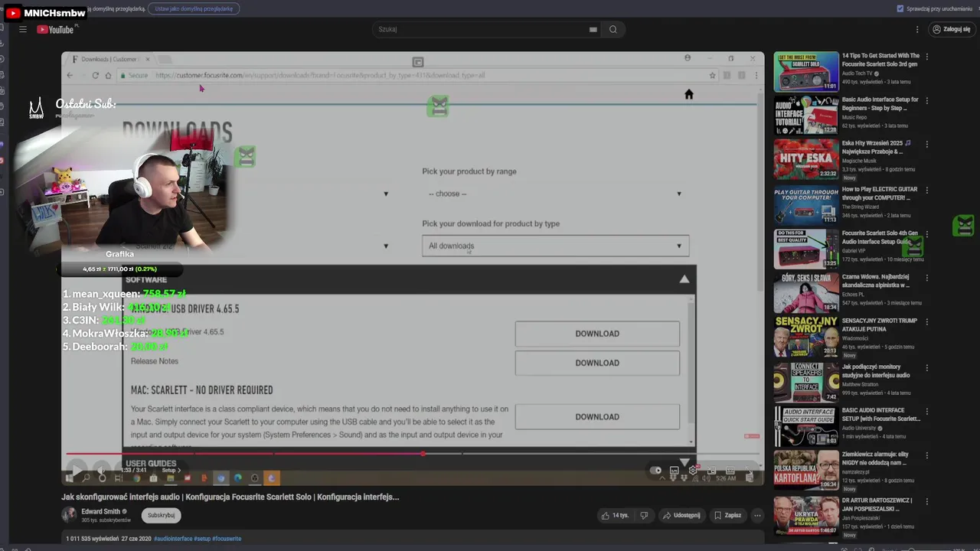Click 'Zapisz' save button
The height and width of the screenshot is (551, 980).
727,515
